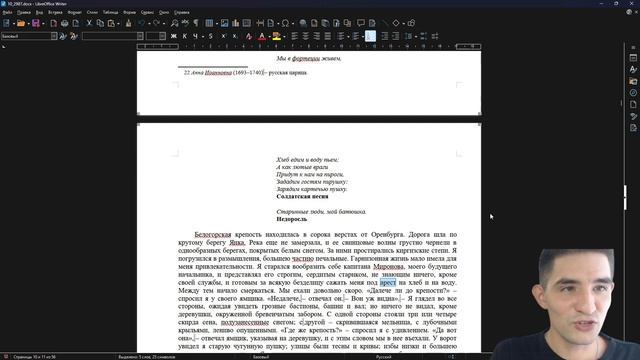The width and height of the screenshot is (640, 360).
Task: Click the diamond basic shapes icon
Action: pyautogui.click(x=396, y=23)
